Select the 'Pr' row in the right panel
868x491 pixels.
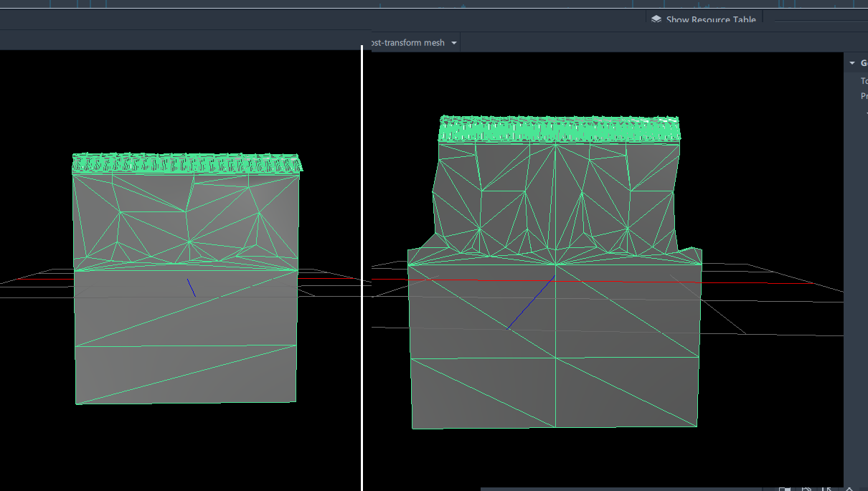[x=864, y=96]
